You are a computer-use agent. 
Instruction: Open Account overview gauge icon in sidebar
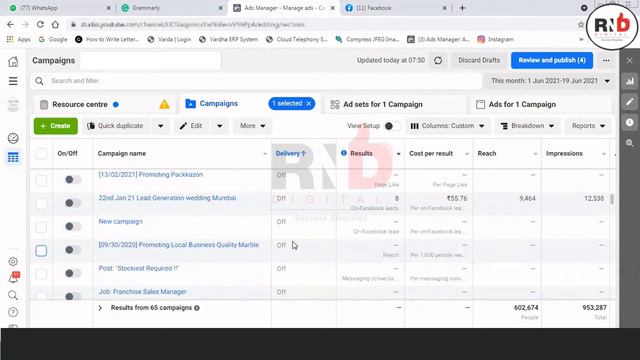[x=13, y=138]
